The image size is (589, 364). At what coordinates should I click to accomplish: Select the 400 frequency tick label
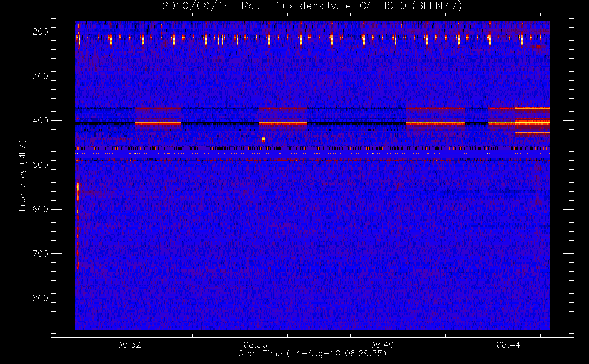click(40, 120)
